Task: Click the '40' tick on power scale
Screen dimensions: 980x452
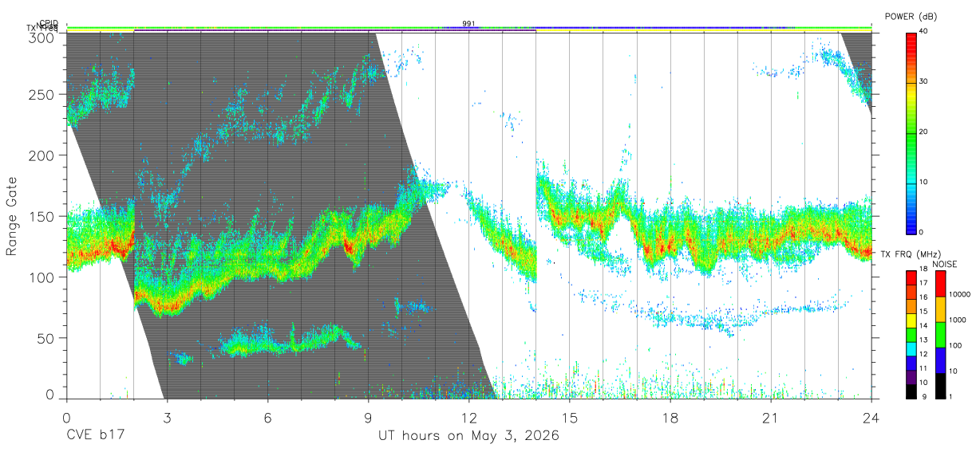Action: [924, 31]
